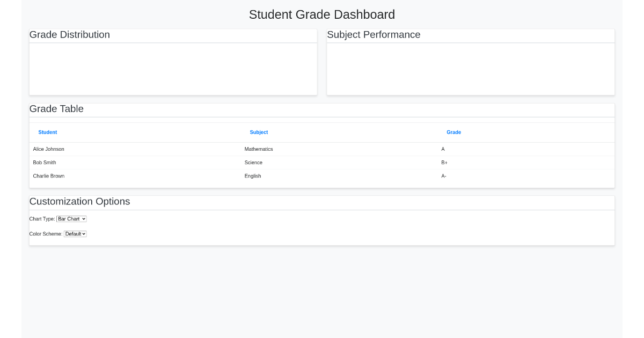
Task: Click Charlie Brown's grade of A-
Action: pos(444,176)
